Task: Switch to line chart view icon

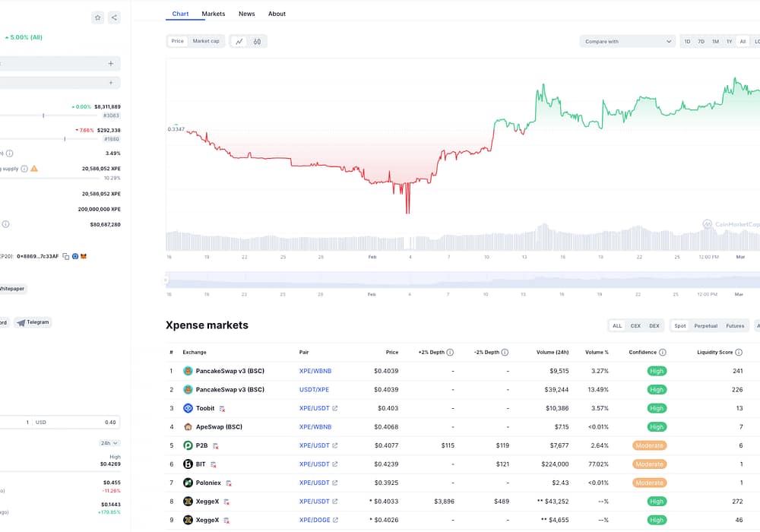Action: 239,41
